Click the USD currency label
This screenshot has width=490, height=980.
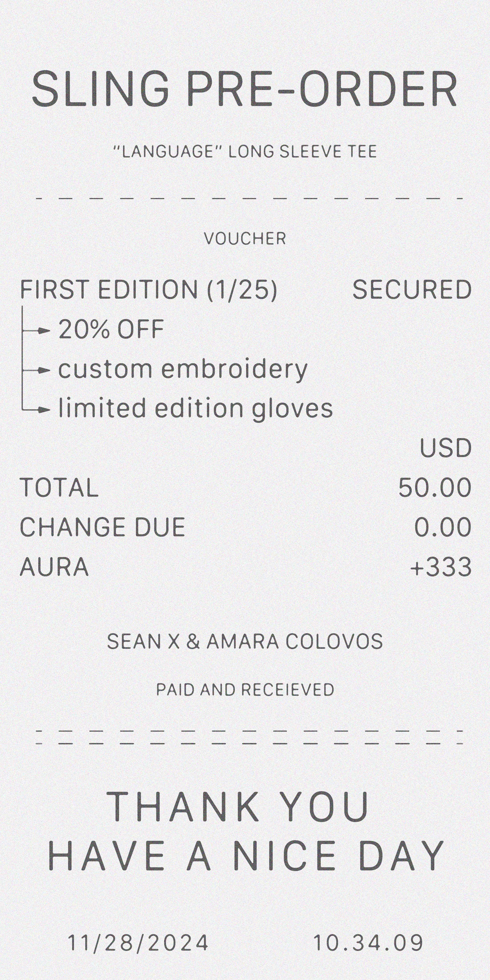point(445,448)
